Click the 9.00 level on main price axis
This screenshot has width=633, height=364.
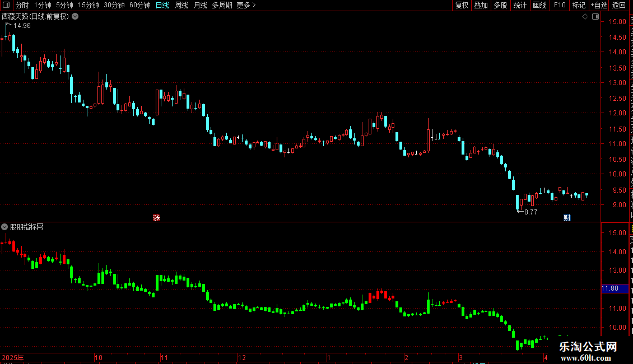coord(619,204)
